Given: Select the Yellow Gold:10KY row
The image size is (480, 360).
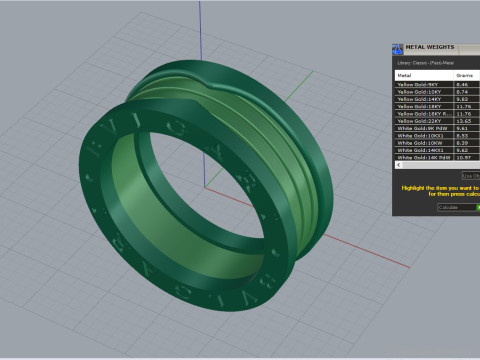Looking at the screenshot, I should point(437,92).
